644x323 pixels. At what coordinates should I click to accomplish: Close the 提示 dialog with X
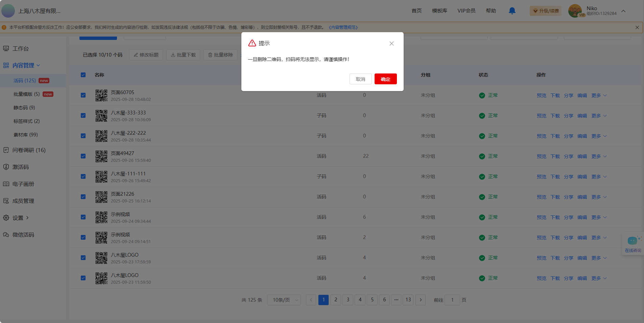(391, 43)
